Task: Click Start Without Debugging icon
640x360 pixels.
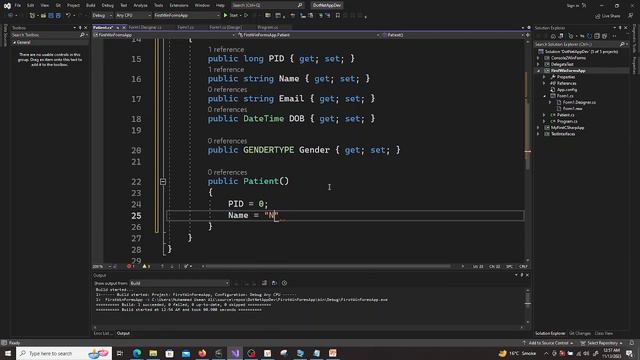Action: 246,16
